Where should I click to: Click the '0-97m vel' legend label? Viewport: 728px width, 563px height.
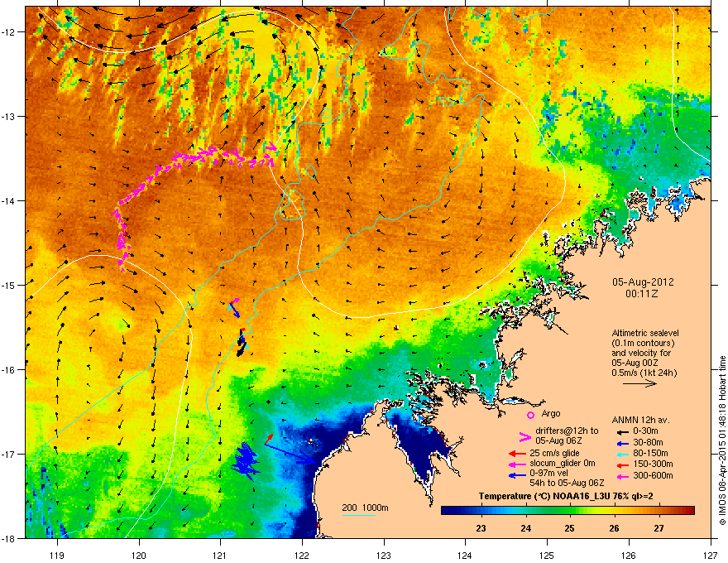pos(549,474)
